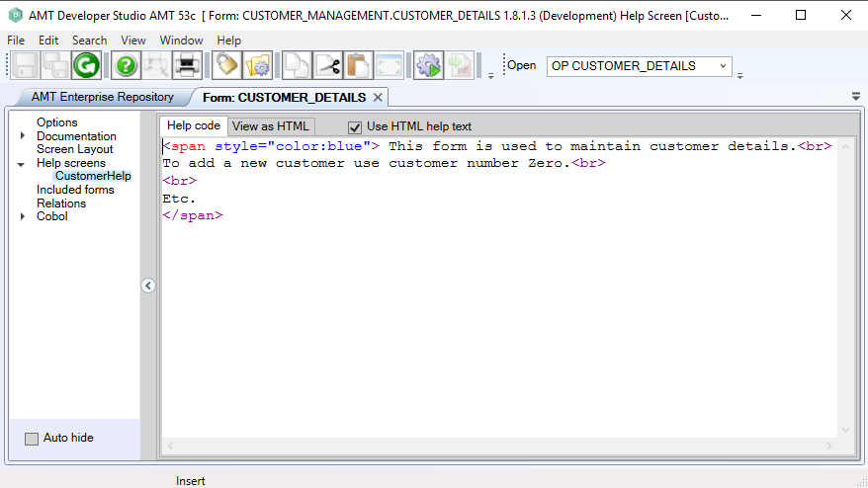Switch to the View as HTML tab

270,126
